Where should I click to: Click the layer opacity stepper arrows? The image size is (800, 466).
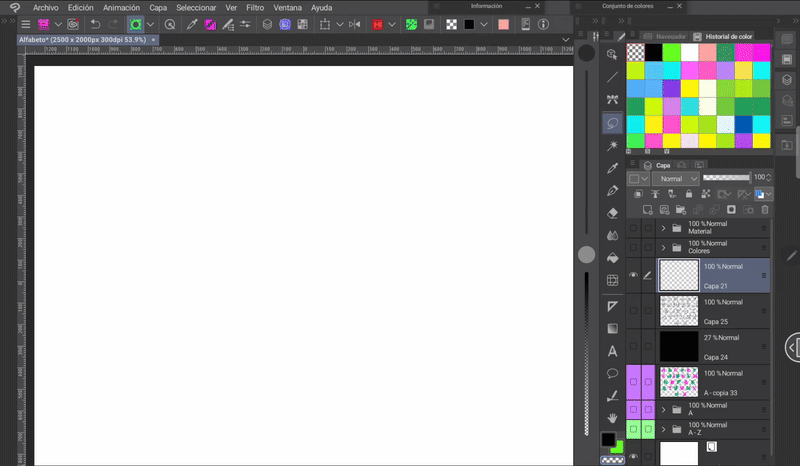(768, 178)
